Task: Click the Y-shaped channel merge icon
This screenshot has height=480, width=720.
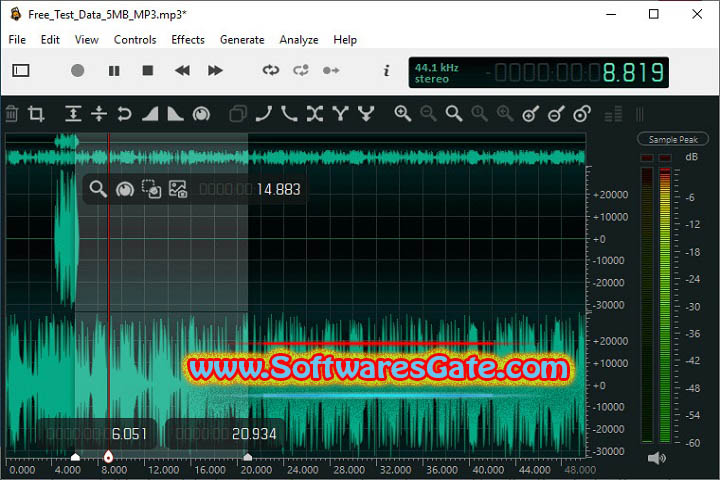Action: (340, 113)
